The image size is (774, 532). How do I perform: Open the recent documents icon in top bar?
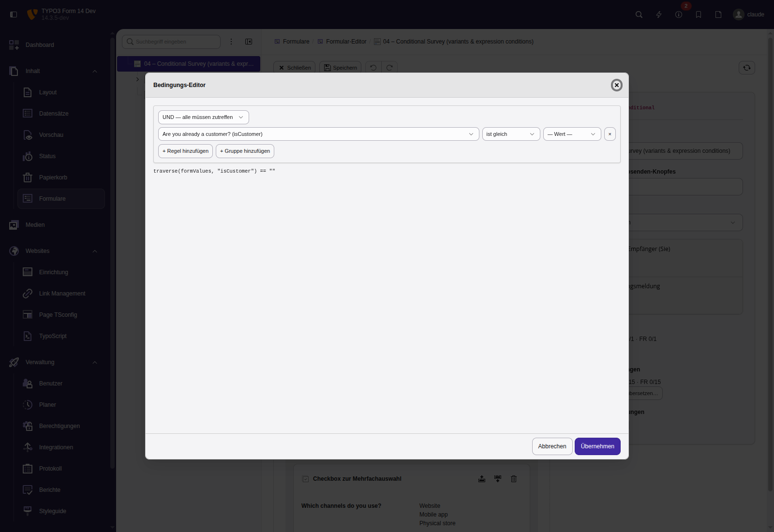(718, 15)
